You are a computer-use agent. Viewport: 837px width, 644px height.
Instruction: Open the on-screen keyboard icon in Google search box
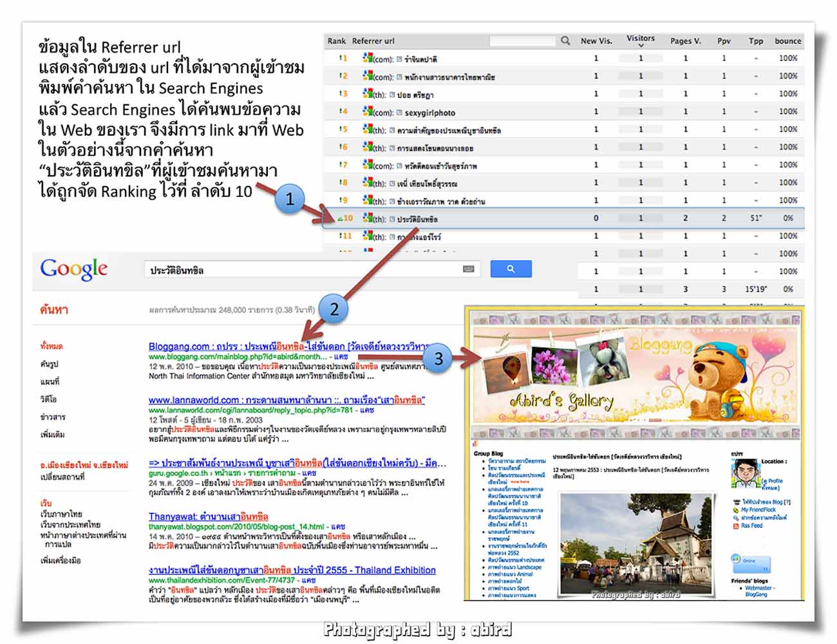(x=469, y=269)
